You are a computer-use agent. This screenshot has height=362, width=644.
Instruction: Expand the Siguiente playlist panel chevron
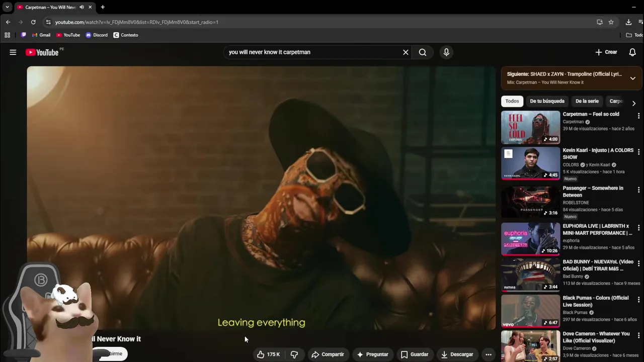pos(632,78)
